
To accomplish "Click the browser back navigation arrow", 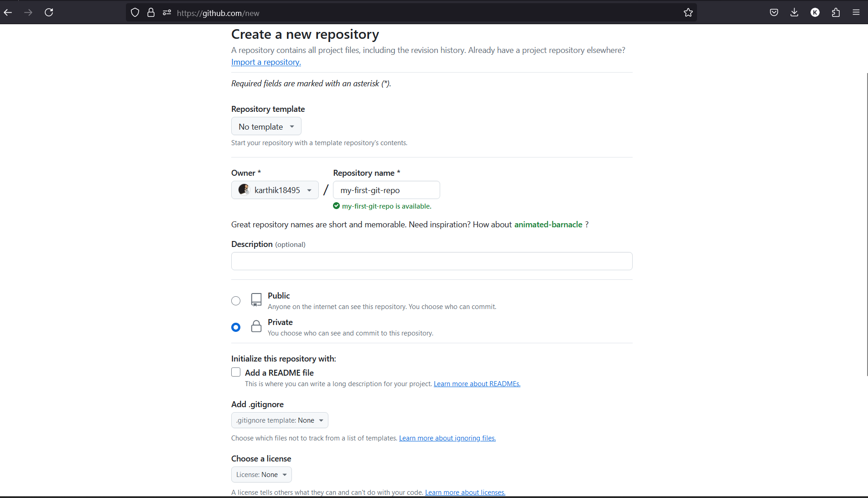I will pos(8,12).
